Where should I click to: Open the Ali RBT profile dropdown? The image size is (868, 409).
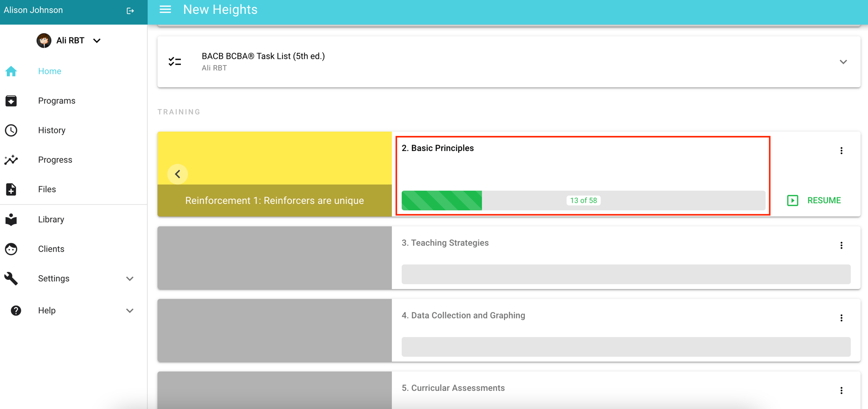coord(97,40)
